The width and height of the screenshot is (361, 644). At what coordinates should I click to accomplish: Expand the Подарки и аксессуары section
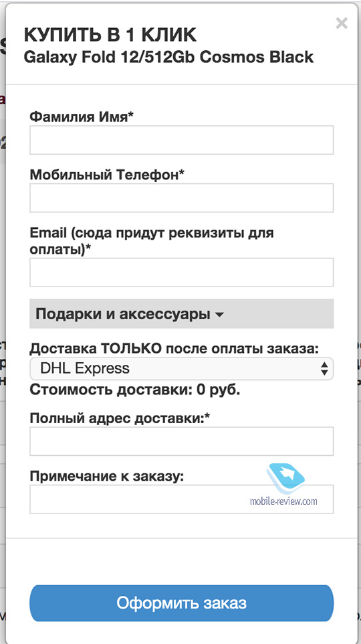pos(181,314)
